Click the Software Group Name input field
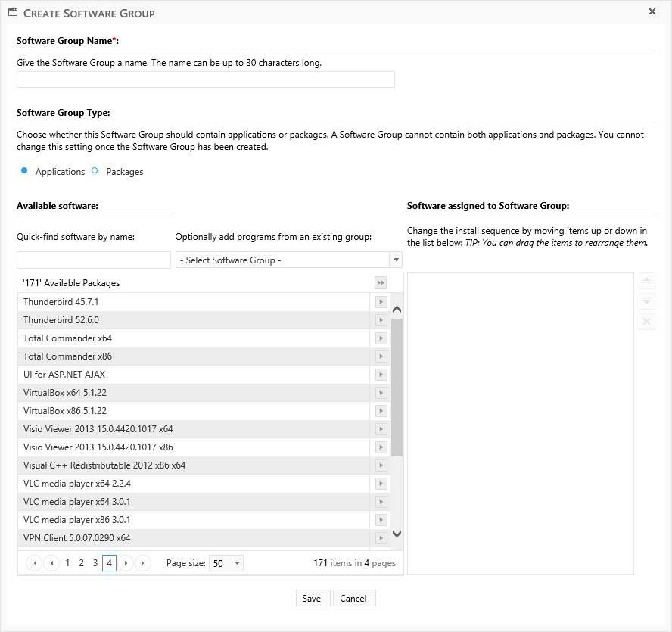 pyautogui.click(x=206, y=79)
